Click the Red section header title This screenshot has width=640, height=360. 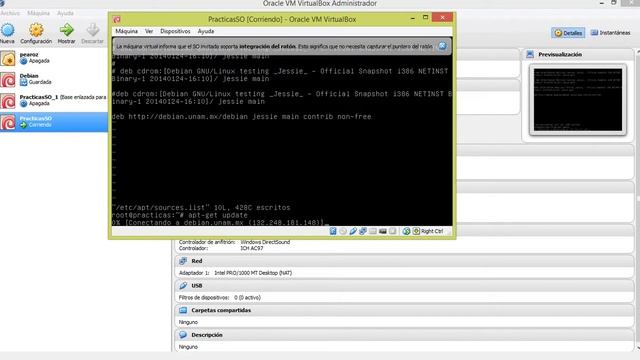tap(197, 261)
